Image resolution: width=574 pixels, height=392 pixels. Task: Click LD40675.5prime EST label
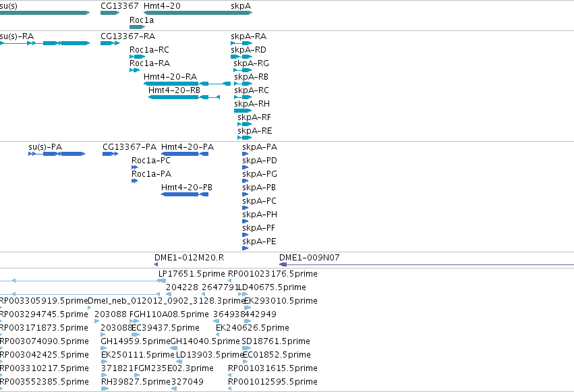pos(272,287)
